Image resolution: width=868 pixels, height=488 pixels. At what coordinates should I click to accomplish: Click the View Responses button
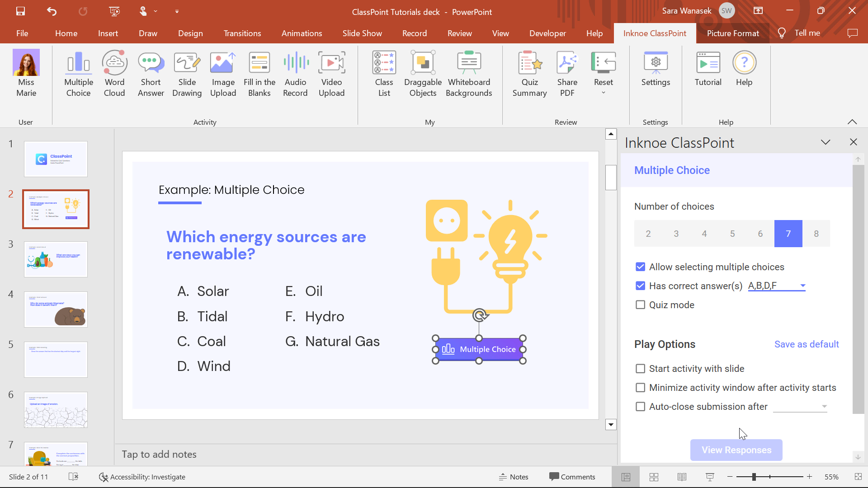(x=736, y=449)
